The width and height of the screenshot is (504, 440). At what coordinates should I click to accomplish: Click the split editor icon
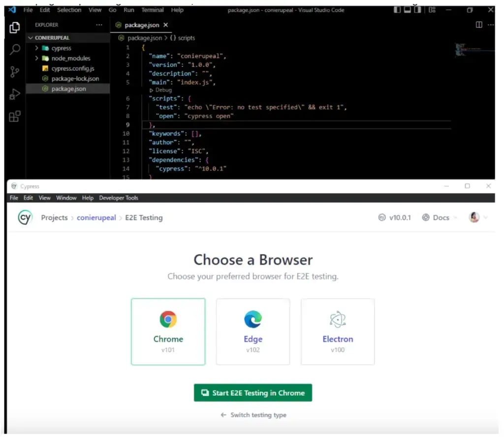point(479,25)
